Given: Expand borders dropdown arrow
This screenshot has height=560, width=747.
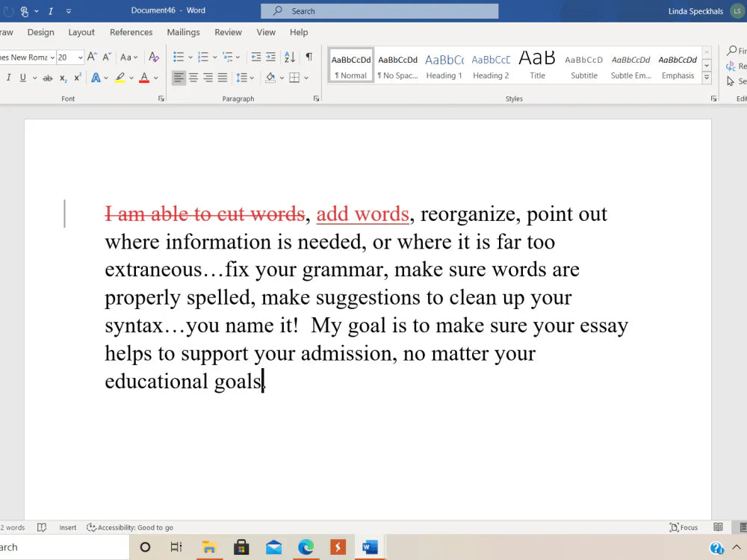Looking at the screenshot, I should [x=306, y=78].
